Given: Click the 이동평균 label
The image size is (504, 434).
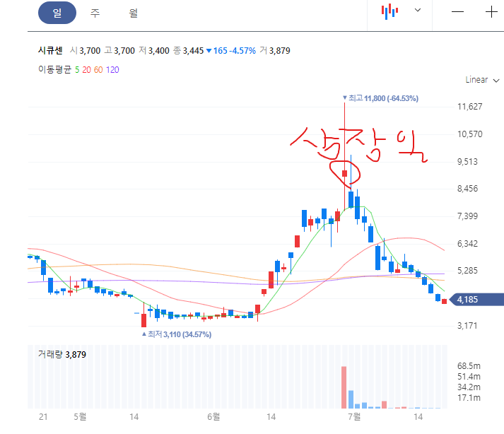Looking at the screenshot, I should (54, 69).
